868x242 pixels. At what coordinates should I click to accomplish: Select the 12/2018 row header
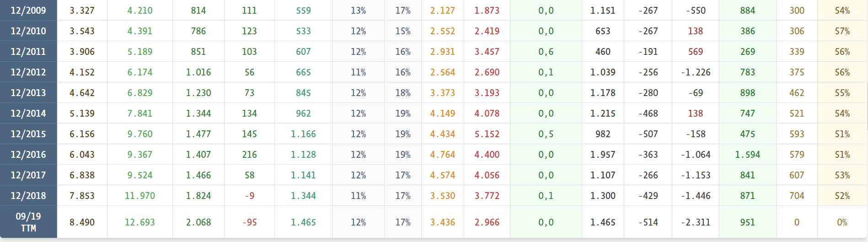[28, 195]
